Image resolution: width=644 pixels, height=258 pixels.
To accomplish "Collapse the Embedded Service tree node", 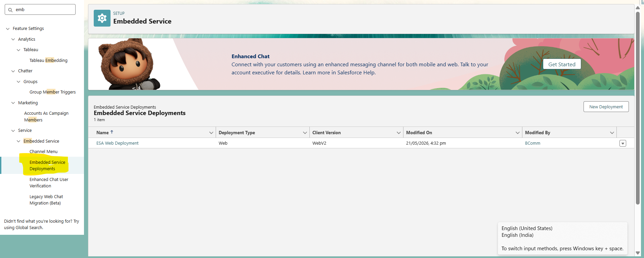I will [18, 141].
